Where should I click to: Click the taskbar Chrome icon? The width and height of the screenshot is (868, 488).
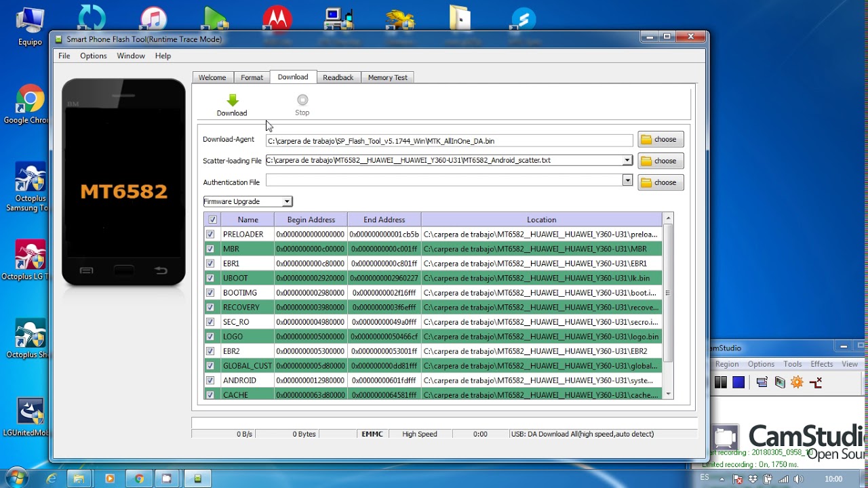tap(139, 479)
